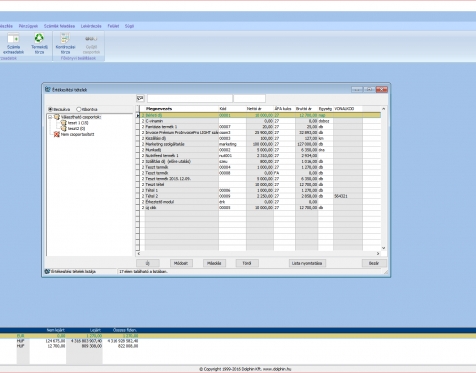This screenshot has width=476, height=373.
Task: Select the teszt2 tree item
Action: [76, 129]
